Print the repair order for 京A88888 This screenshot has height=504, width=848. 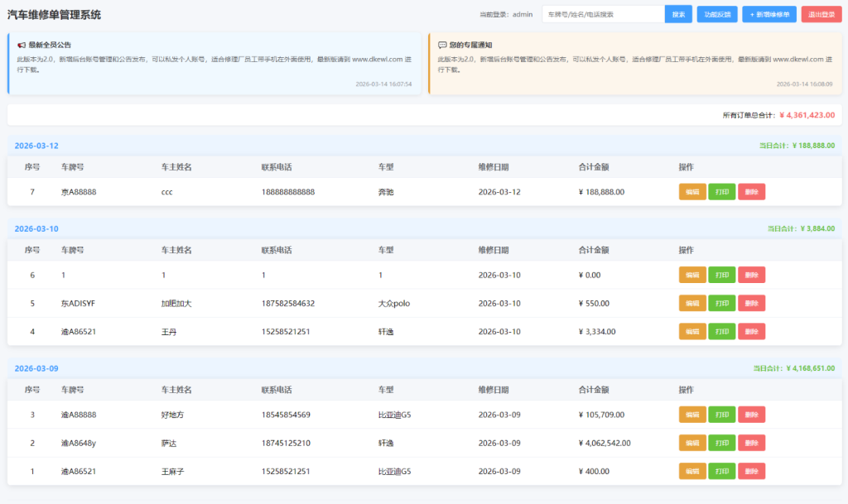tap(721, 191)
